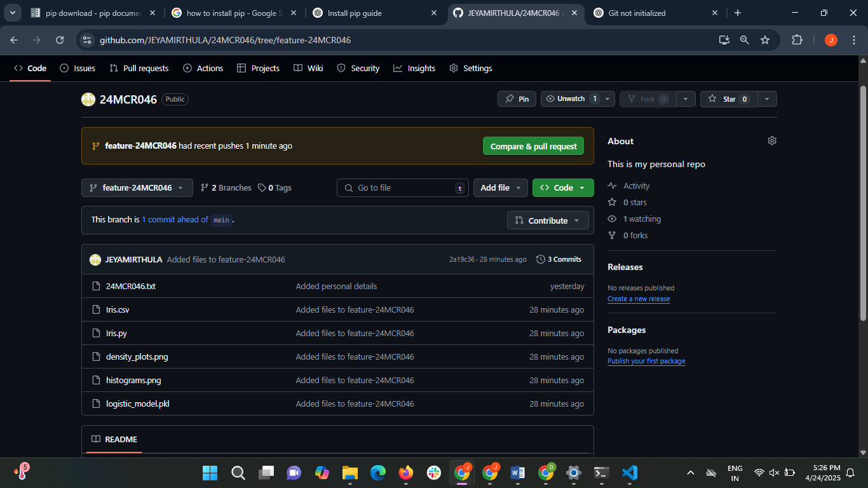Click the repository owner avatar beside 24MCR046
This screenshot has width=868, height=488.
click(88, 99)
